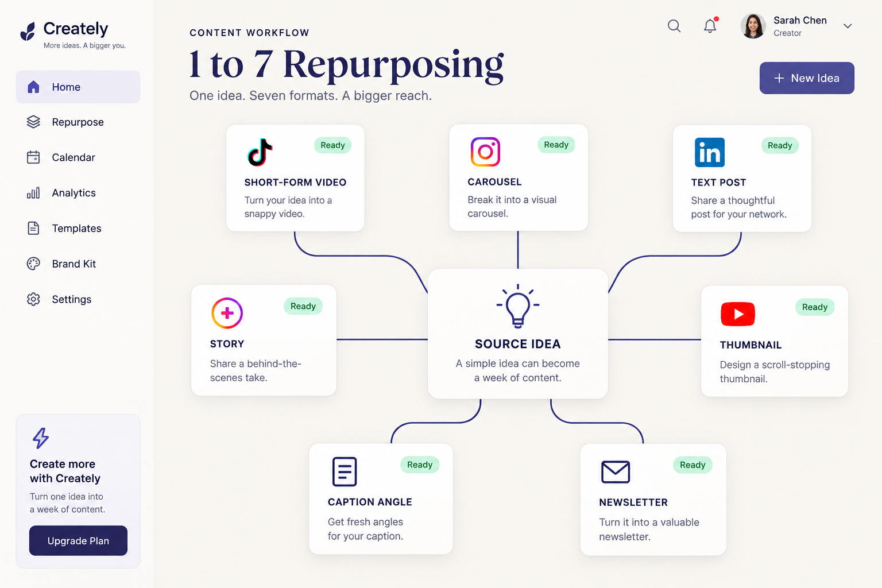Click 'Sarah Chen' user name
This screenshot has height=588, width=882.
coord(800,20)
